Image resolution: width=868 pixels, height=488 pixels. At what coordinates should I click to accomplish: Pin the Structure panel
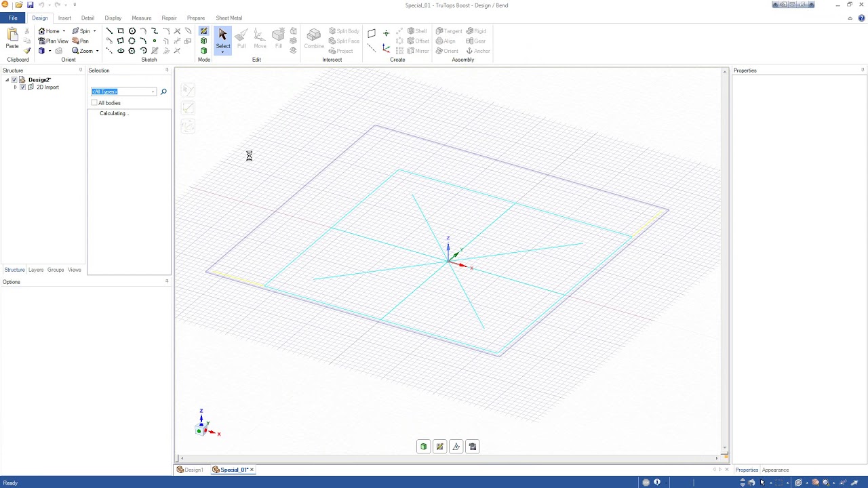pyautogui.click(x=81, y=70)
